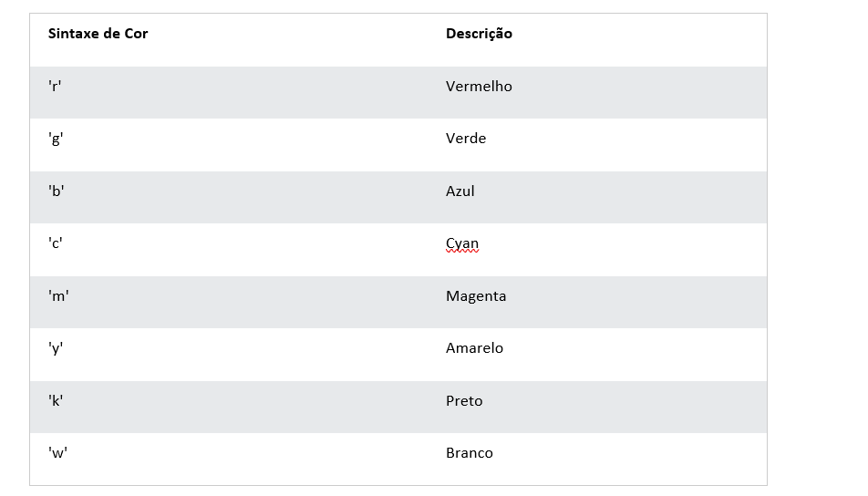The height and width of the screenshot is (496, 868).
Task: Select the 'c' color syntax cell
Action: pos(56,243)
